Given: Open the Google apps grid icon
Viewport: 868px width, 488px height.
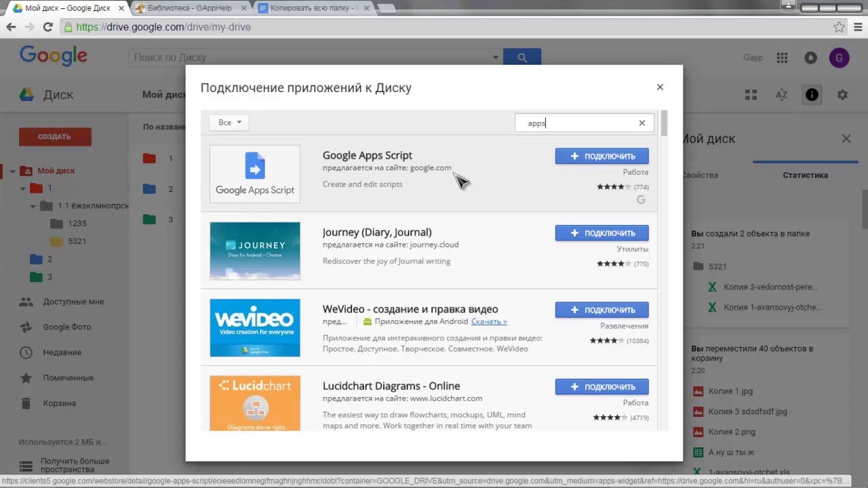Looking at the screenshot, I should (782, 58).
